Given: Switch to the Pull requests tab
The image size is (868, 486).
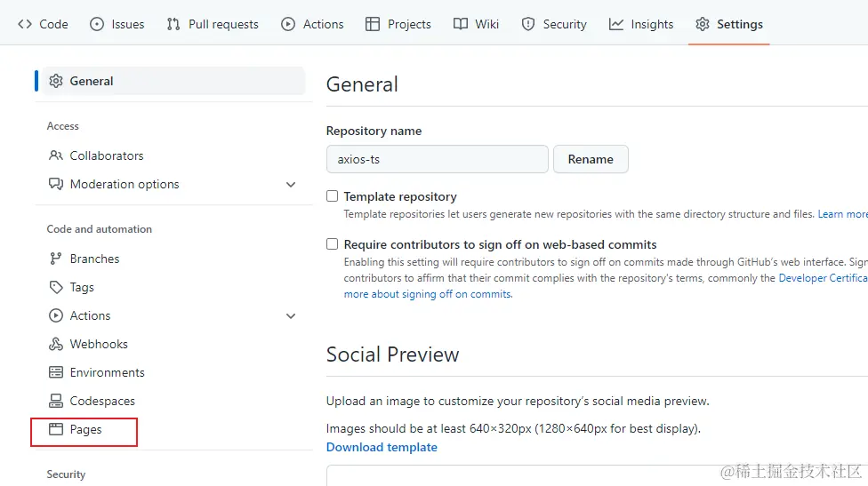Looking at the screenshot, I should [x=213, y=24].
